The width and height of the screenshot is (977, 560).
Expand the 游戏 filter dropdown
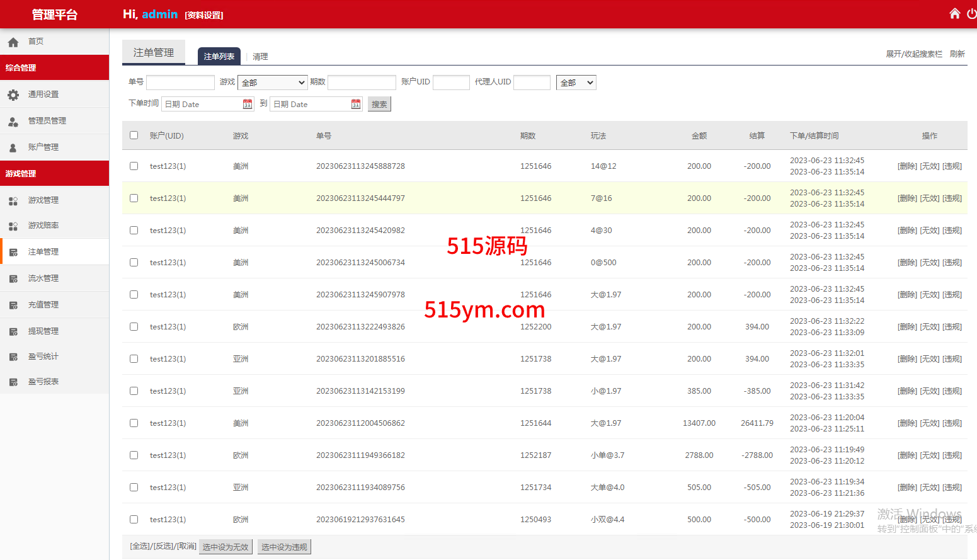pyautogui.click(x=272, y=83)
